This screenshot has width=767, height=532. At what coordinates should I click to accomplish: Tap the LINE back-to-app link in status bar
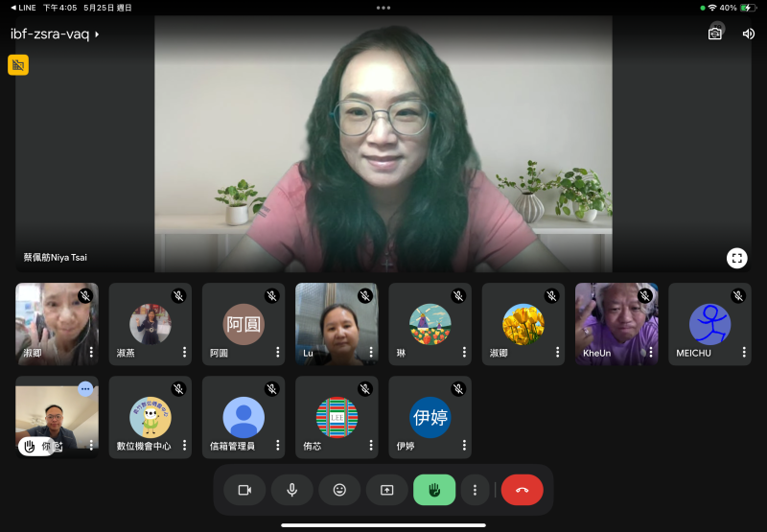(x=21, y=7)
